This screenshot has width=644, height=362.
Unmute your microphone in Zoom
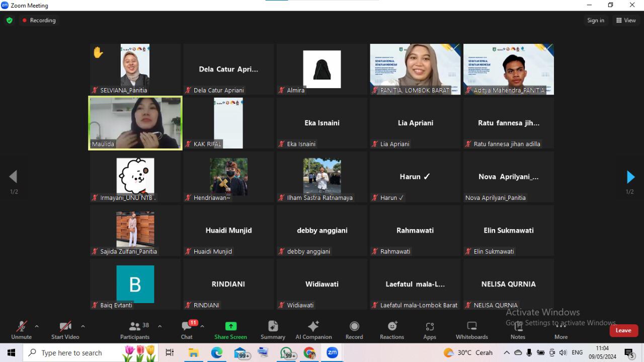[21, 330]
